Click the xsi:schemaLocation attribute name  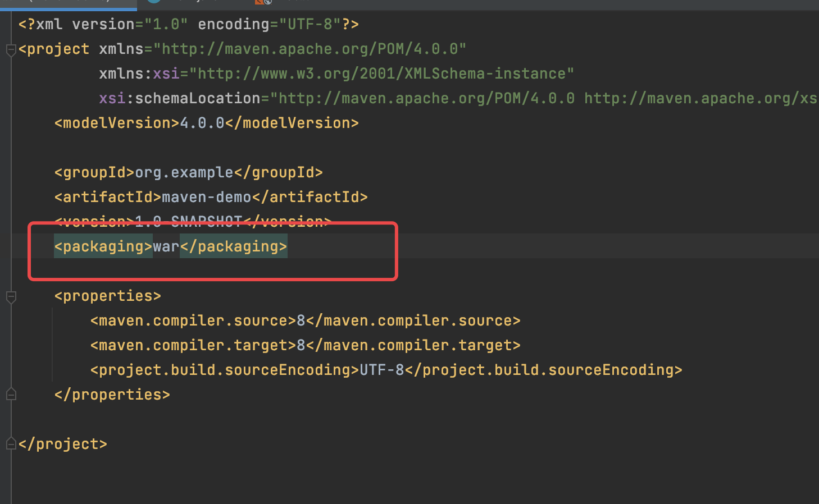click(x=180, y=99)
